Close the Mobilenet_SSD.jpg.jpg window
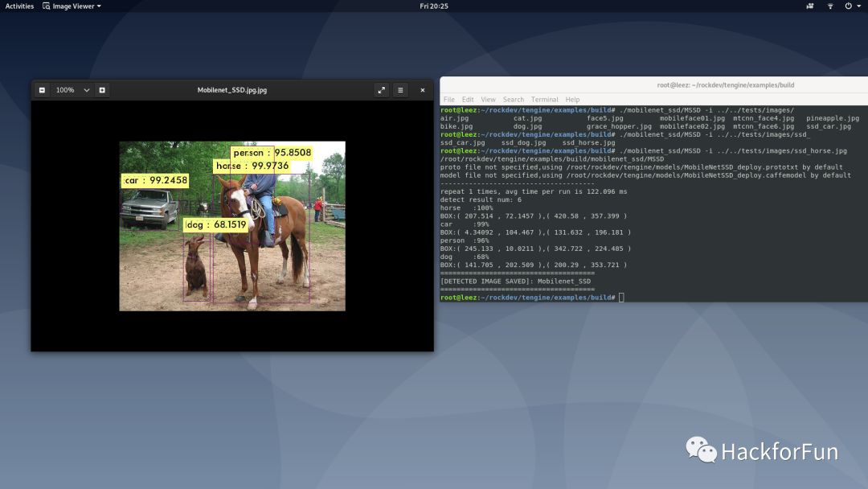 click(423, 90)
